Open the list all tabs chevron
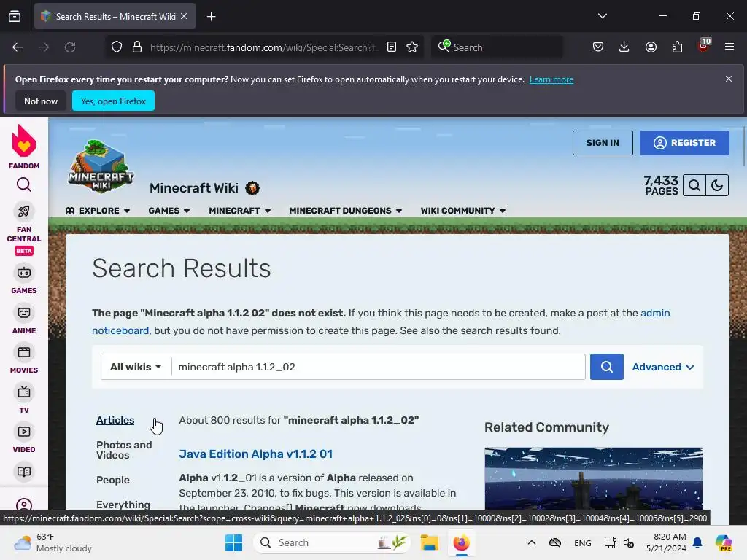Viewport: 747px width, 560px height. tap(603, 16)
